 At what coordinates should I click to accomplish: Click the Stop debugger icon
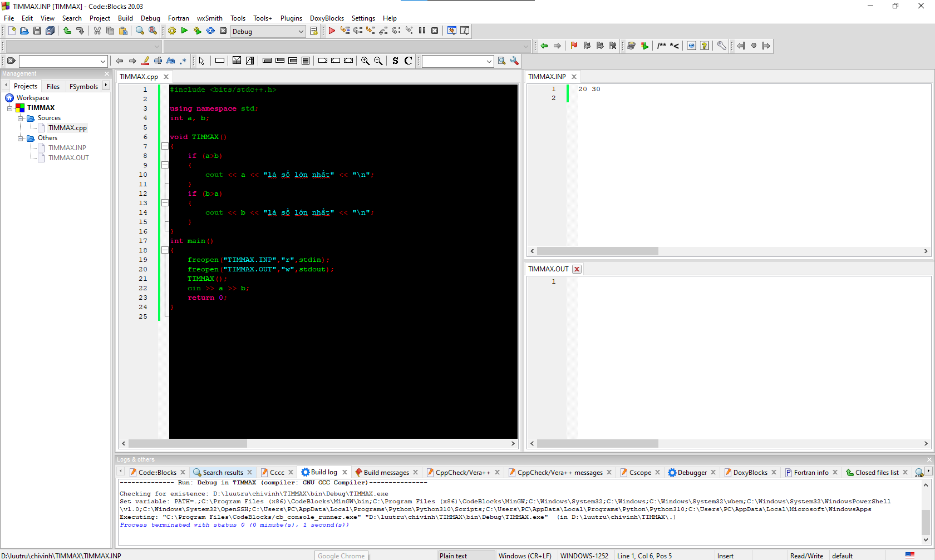pyautogui.click(x=435, y=31)
